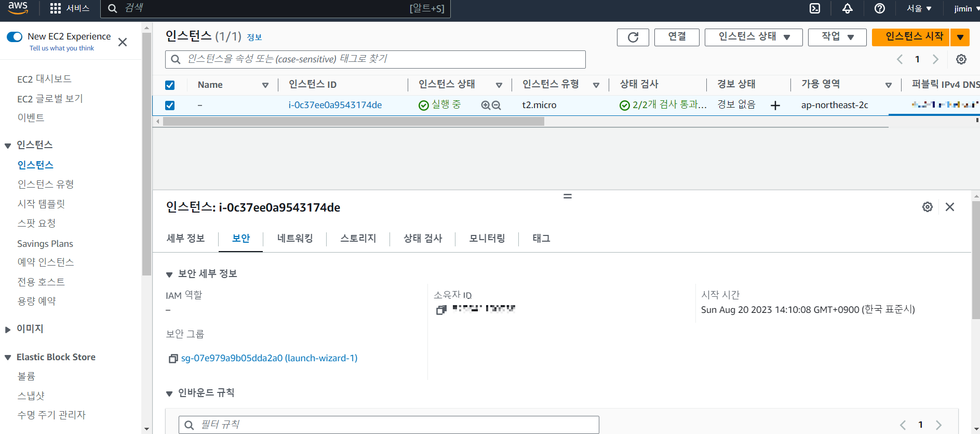The width and height of the screenshot is (980, 434).
Task: Expand the Images sidebar section
Action: click(x=8, y=330)
